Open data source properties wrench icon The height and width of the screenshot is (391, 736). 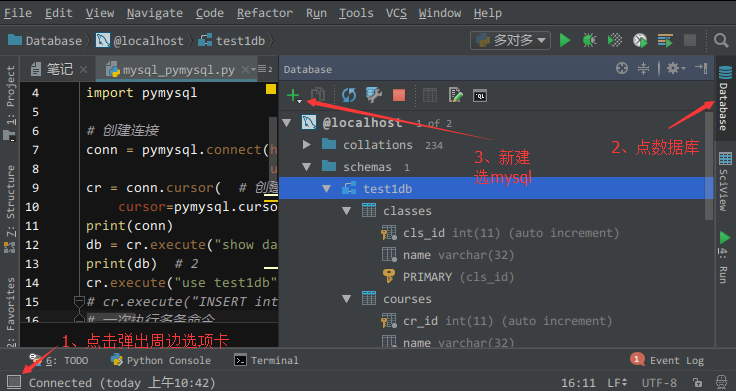[x=374, y=95]
